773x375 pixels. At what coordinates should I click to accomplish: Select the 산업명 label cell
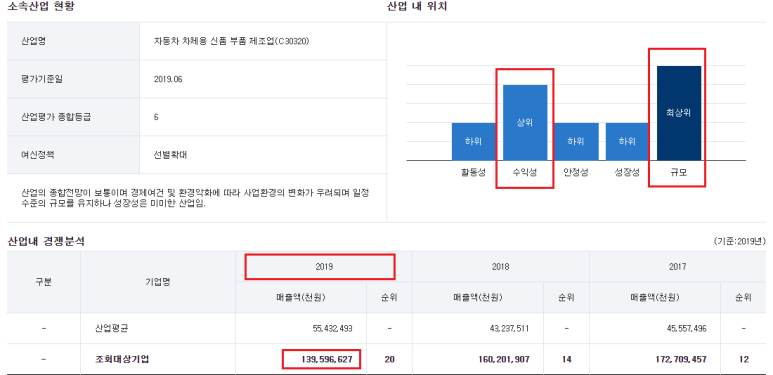click(73, 41)
